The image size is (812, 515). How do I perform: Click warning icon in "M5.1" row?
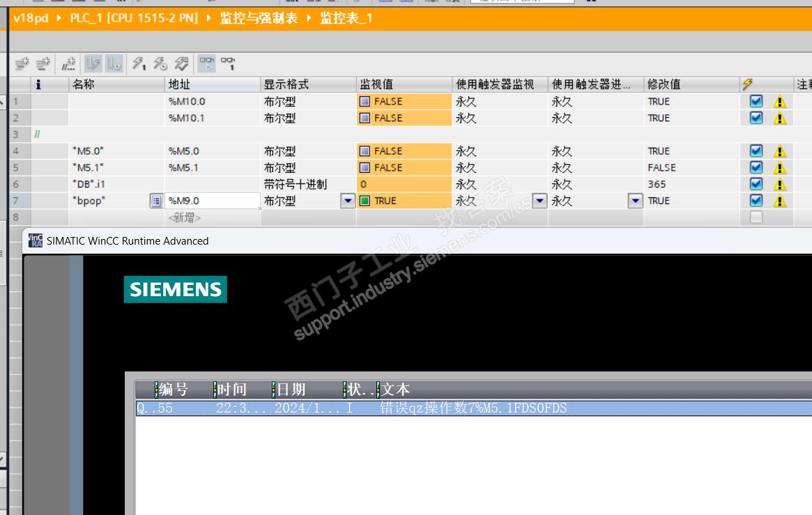point(779,168)
